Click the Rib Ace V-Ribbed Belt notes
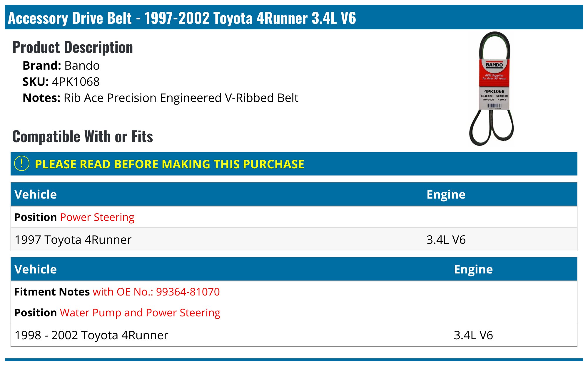Image resolution: width=588 pixels, height=366 pixels. click(181, 98)
